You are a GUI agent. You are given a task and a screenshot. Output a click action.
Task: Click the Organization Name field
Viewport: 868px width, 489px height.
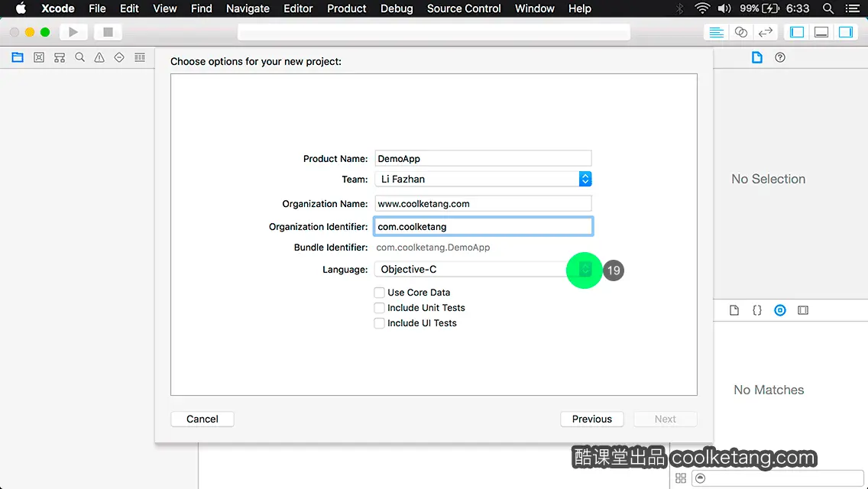(x=483, y=204)
